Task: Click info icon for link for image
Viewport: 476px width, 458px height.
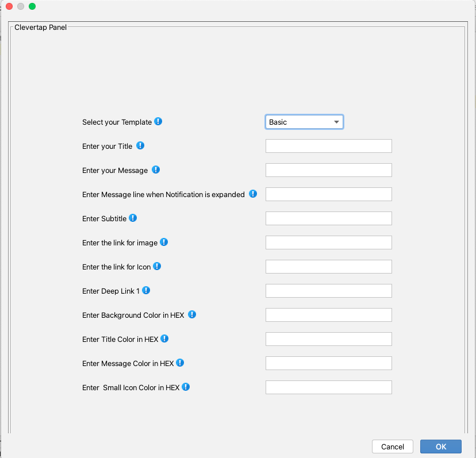Action: coord(164,242)
